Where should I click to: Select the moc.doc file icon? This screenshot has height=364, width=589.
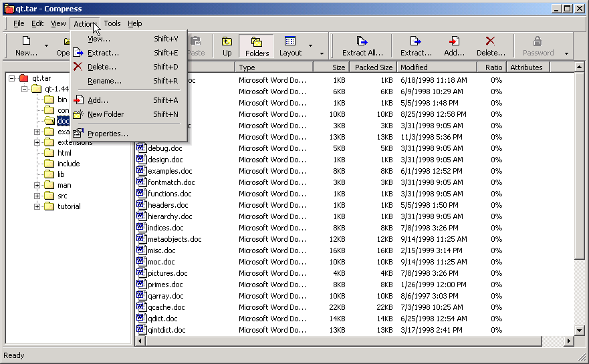pyautogui.click(x=141, y=261)
